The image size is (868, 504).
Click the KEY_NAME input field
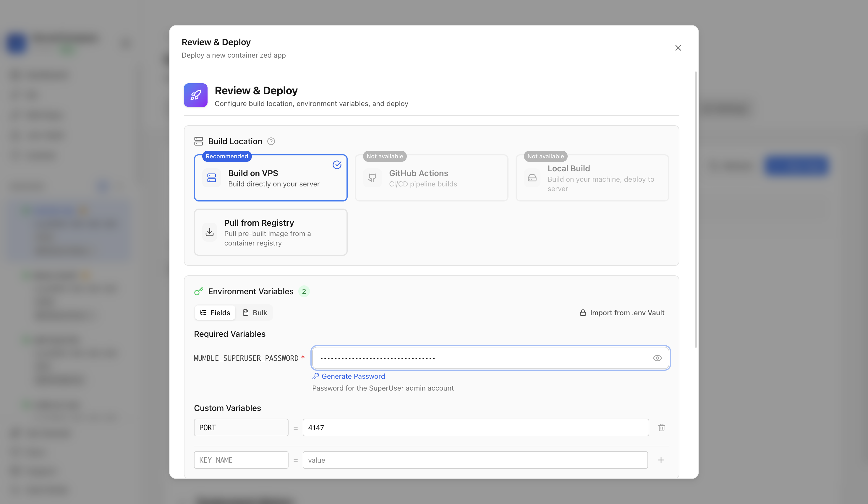coord(241,460)
